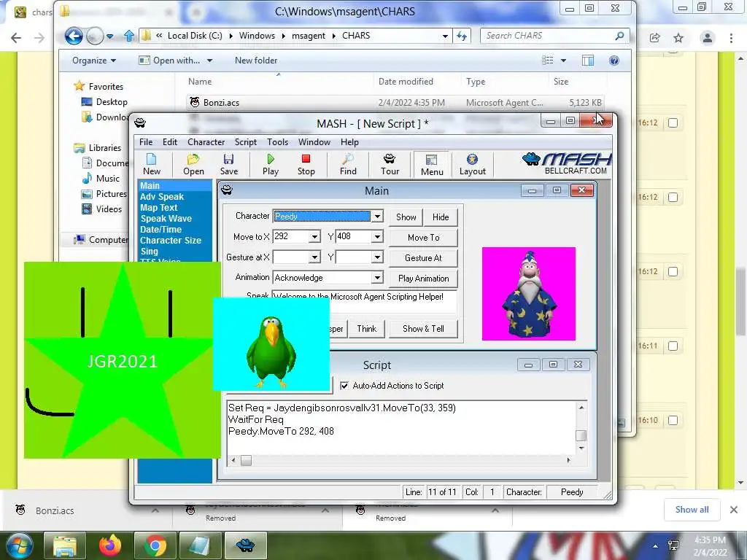Screen dimensions: 747x560
Task: Click the Gesture At button
Action: pos(424,258)
